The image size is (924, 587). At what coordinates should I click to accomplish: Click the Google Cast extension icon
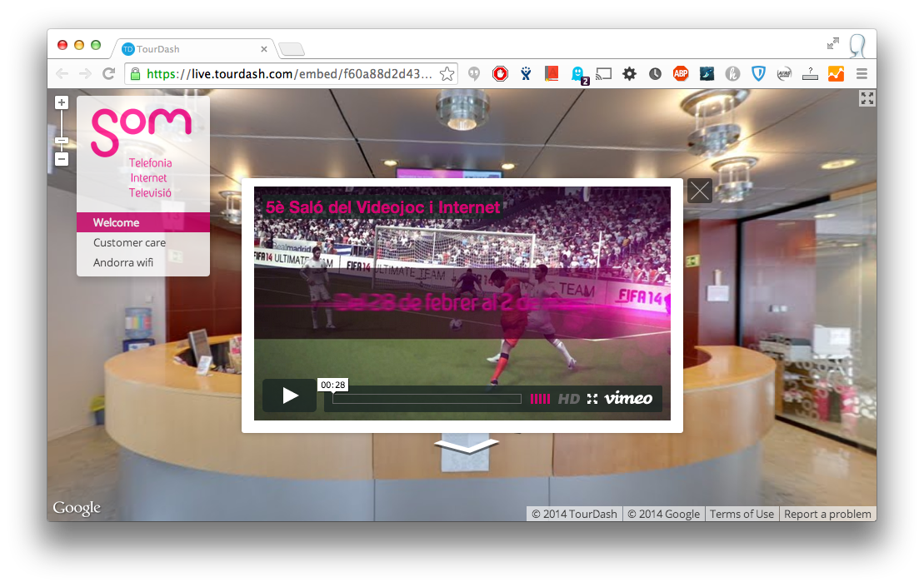[603, 73]
